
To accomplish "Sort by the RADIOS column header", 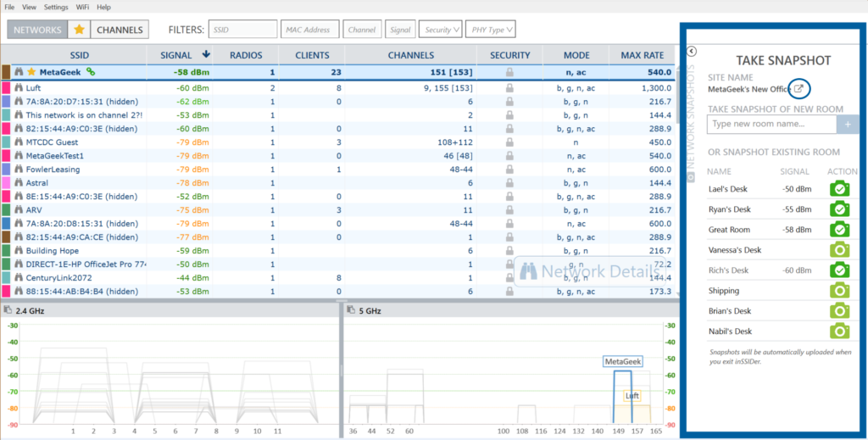I will (246, 55).
